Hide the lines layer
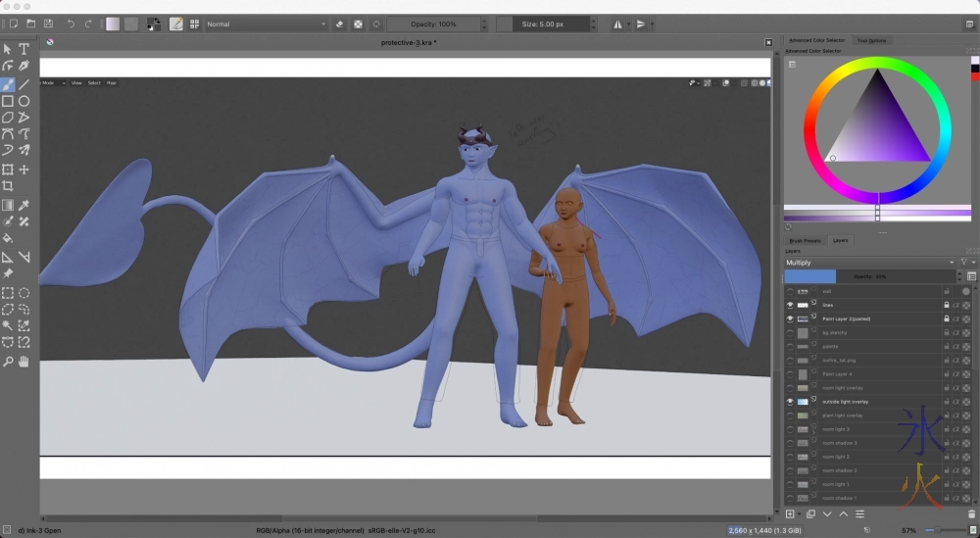The image size is (980, 538). [791, 305]
